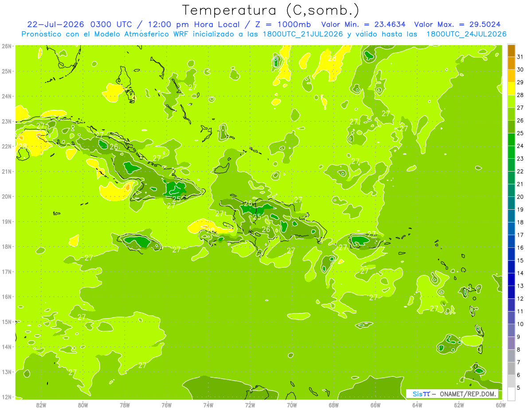This screenshot has width=532, height=411.
Task: Click the '62W' longitude axis label
Action: tap(459, 405)
